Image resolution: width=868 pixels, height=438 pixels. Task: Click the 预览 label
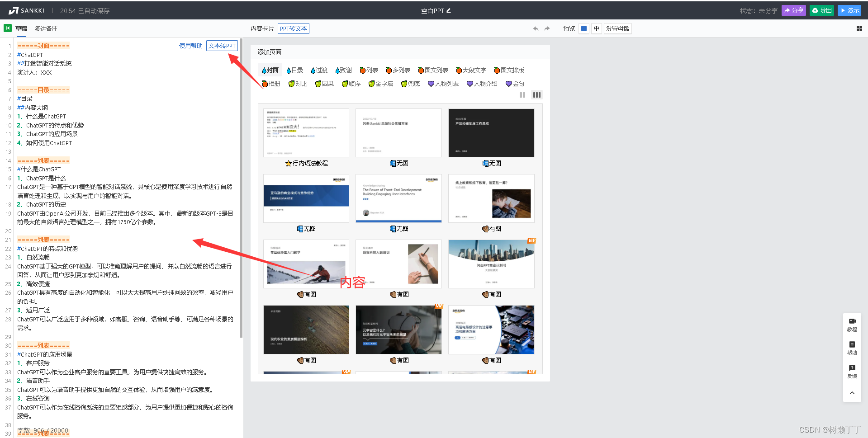pos(569,28)
